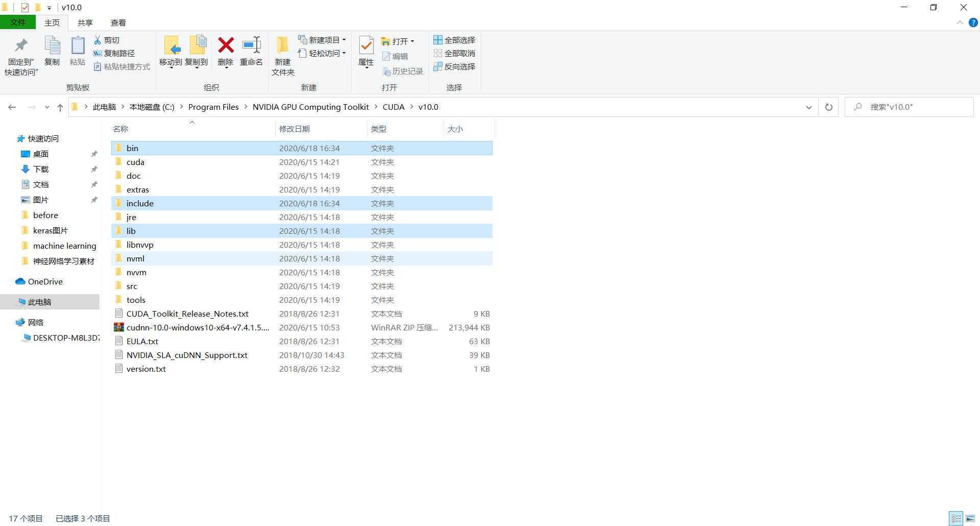Click the Paste (粘贴) ribbon icon
The image size is (980, 526).
pos(78,46)
